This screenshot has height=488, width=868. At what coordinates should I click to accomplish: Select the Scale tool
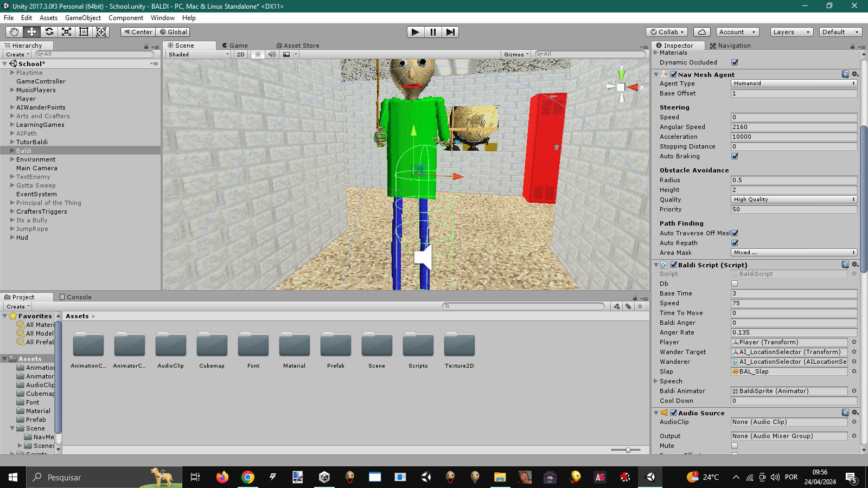click(66, 32)
